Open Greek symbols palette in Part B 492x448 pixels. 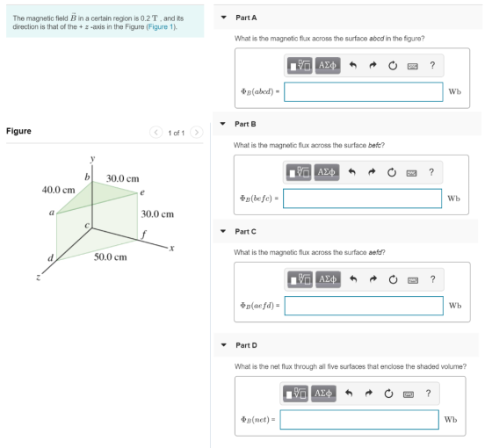326,172
